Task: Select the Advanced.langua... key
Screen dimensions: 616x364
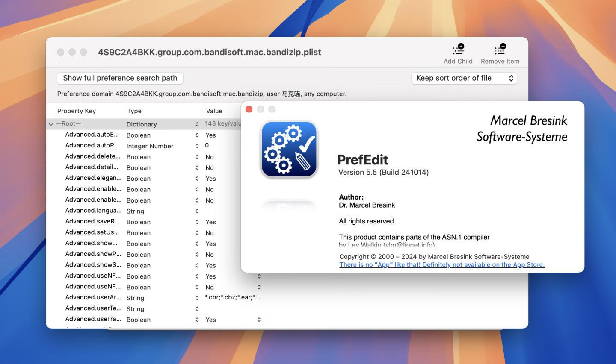Action: (93, 210)
